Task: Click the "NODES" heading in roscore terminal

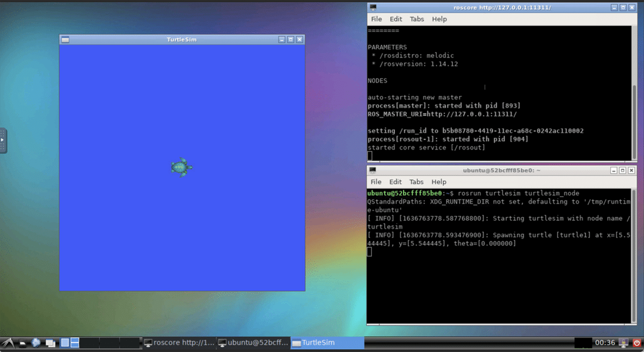Action: (x=377, y=81)
